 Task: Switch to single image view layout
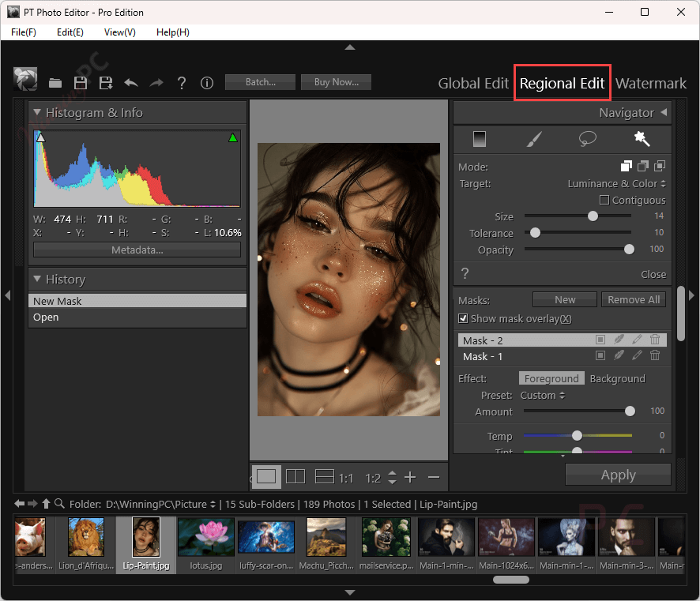click(266, 477)
